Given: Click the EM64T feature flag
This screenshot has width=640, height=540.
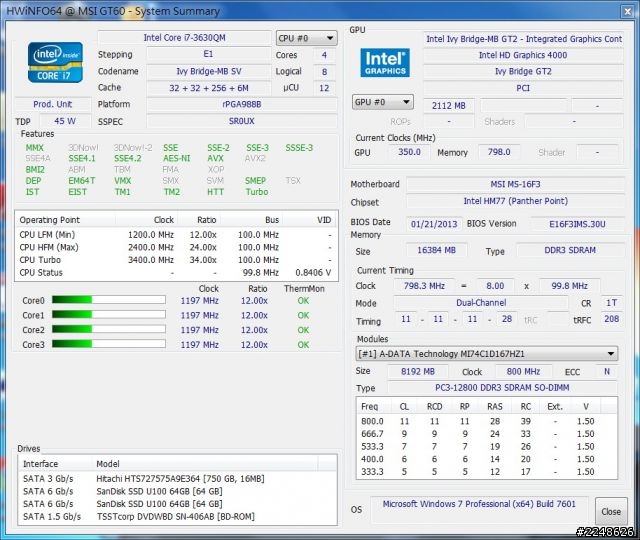Looking at the screenshot, I should (x=82, y=180).
